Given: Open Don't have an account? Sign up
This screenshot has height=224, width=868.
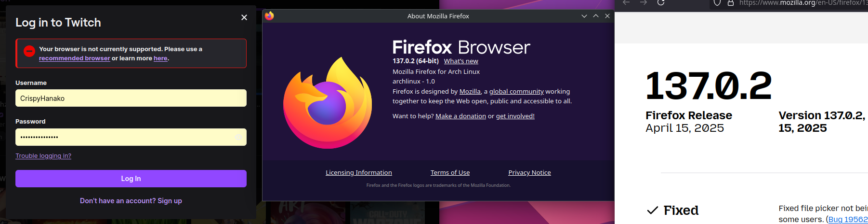Looking at the screenshot, I should point(131,201).
